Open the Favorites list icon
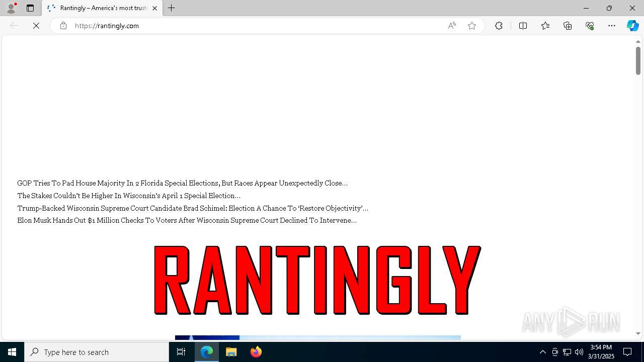The width and height of the screenshot is (644, 362). (545, 26)
